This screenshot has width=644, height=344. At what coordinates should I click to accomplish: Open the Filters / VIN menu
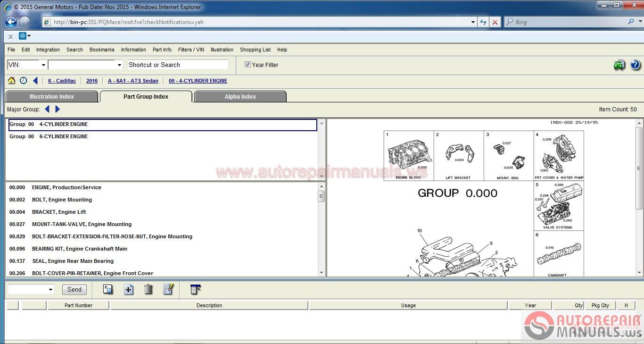coord(191,50)
